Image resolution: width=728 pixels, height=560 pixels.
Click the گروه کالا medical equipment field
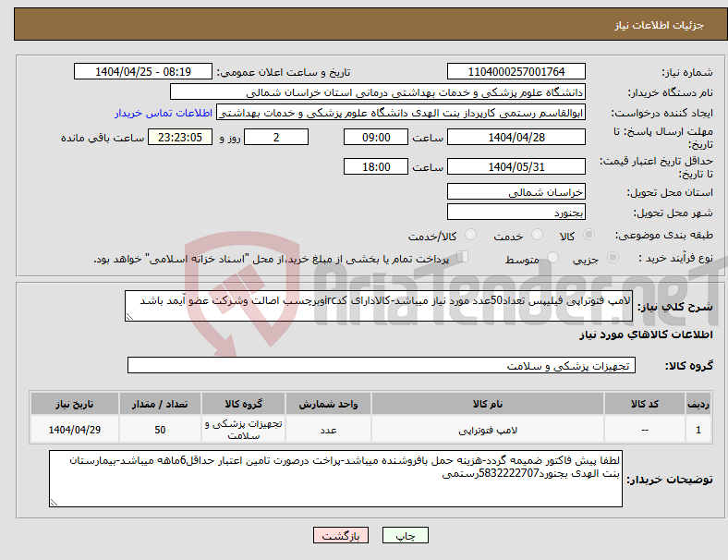(382, 365)
